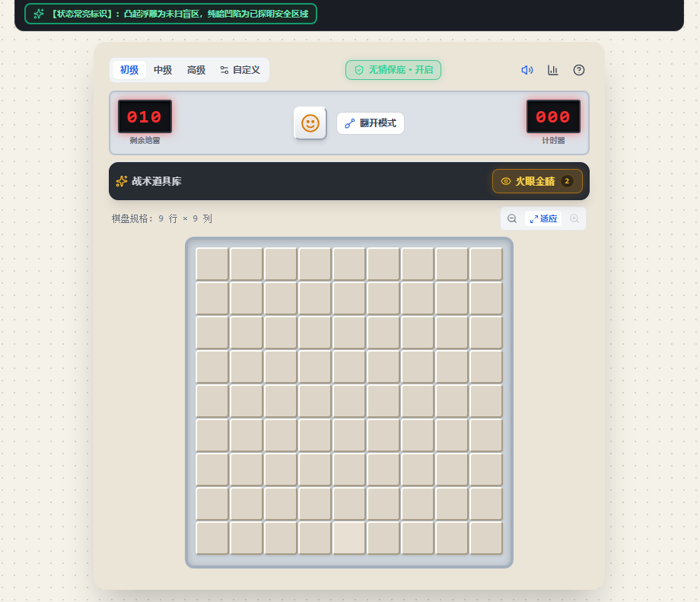
Task: Toggle the 翻开模式 reveal mode button
Action: click(x=371, y=123)
